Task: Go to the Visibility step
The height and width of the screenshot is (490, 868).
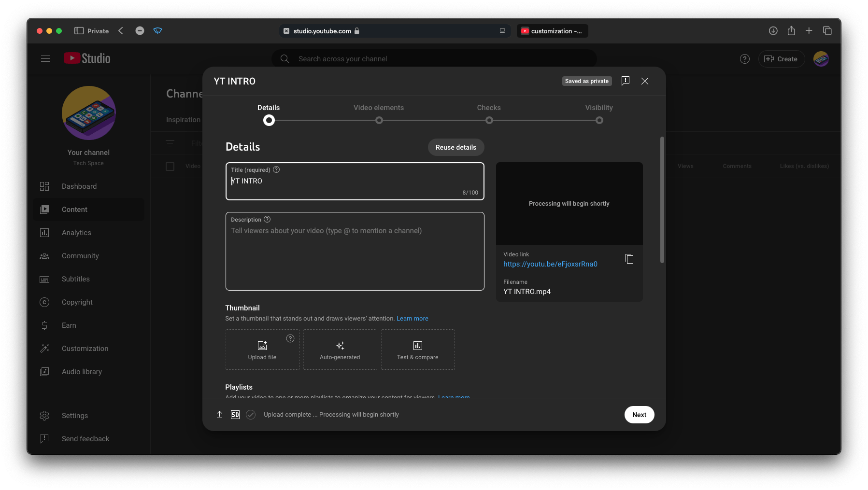Action: point(599,120)
